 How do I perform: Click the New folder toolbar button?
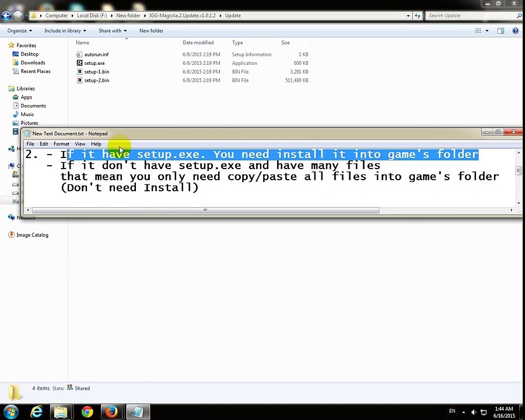(x=151, y=31)
